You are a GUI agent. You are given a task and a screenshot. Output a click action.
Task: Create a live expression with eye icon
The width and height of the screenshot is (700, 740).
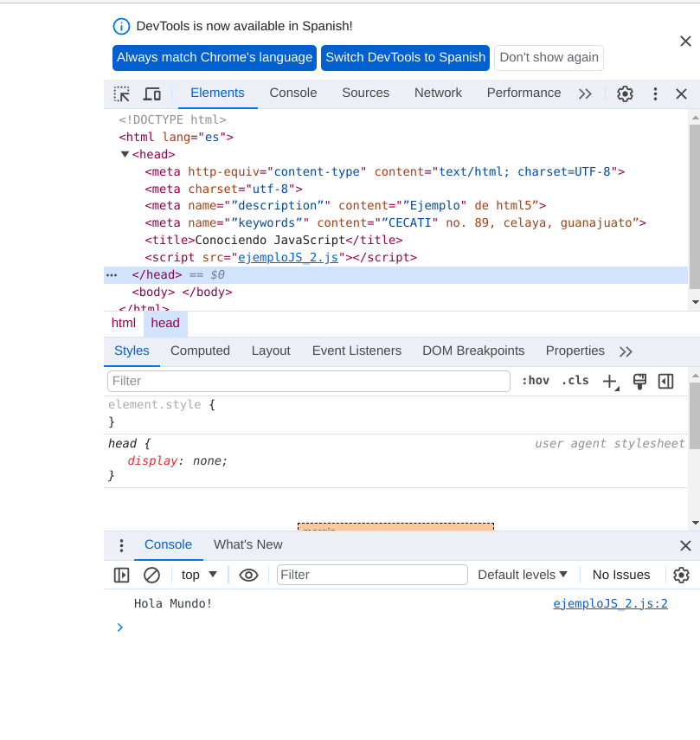(x=248, y=575)
